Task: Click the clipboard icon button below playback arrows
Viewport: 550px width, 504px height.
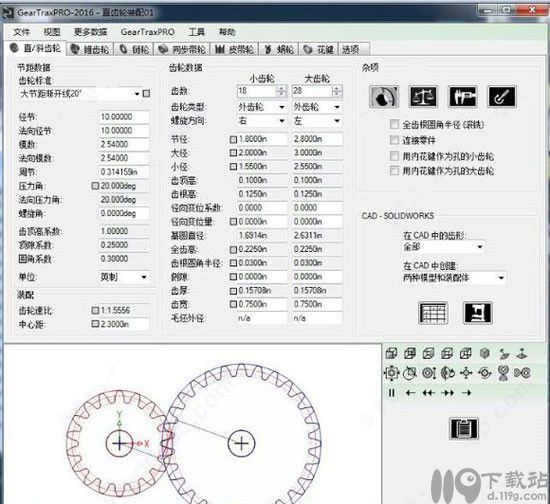Action: pos(464,428)
